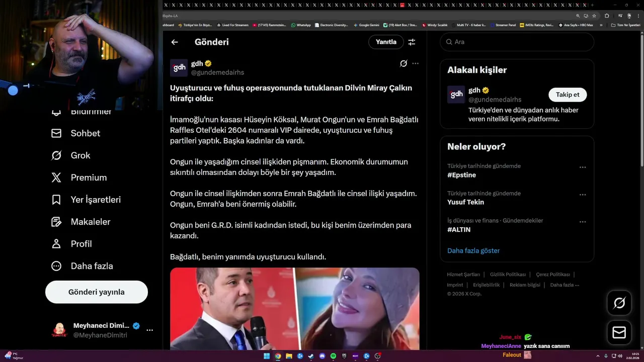
Task: Expand the Daha fazla footer menu
Action: 565,285
